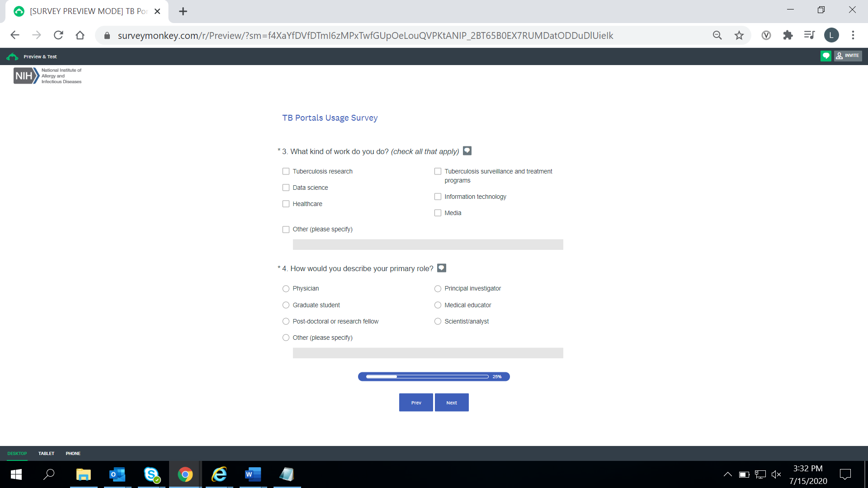Image resolution: width=868 pixels, height=488 pixels.
Task: Open the green chat feedback icon
Action: tap(826, 56)
